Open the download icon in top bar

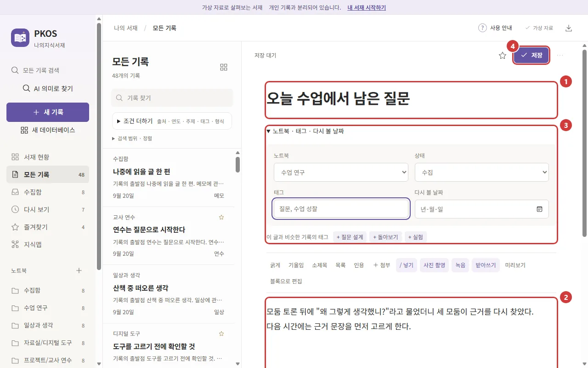coord(569,28)
